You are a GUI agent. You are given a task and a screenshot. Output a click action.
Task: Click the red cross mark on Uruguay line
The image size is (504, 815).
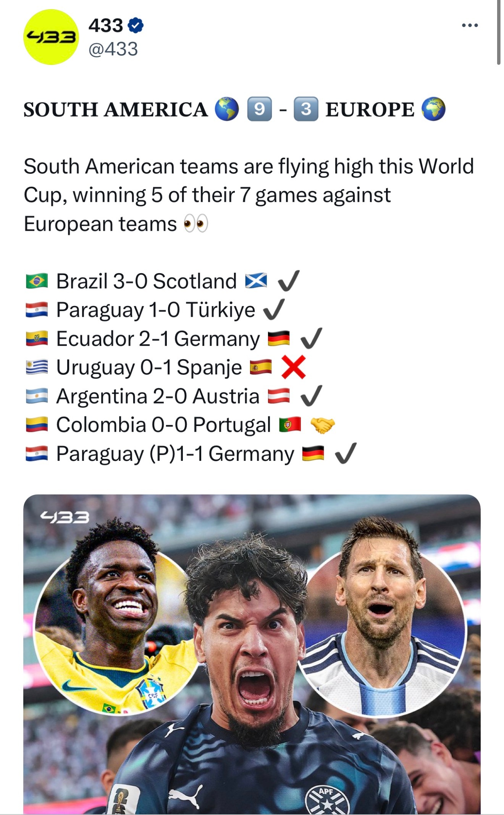pos(293,367)
